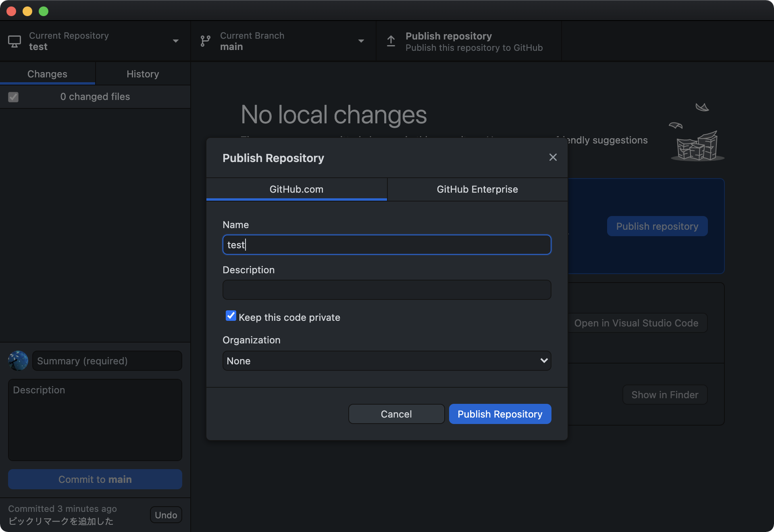
Task: Uncheck Keep this code private
Action: [x=231, y=316]
